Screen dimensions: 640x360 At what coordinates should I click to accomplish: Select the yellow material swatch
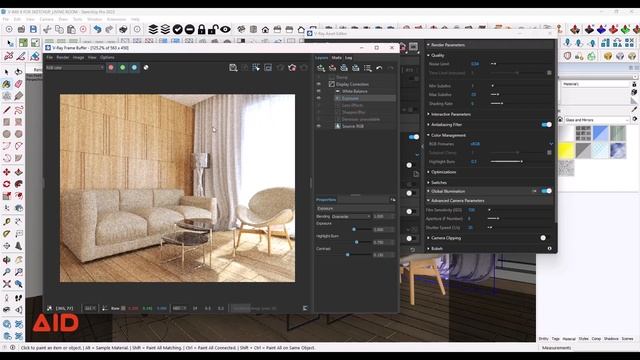pos(566,150)
